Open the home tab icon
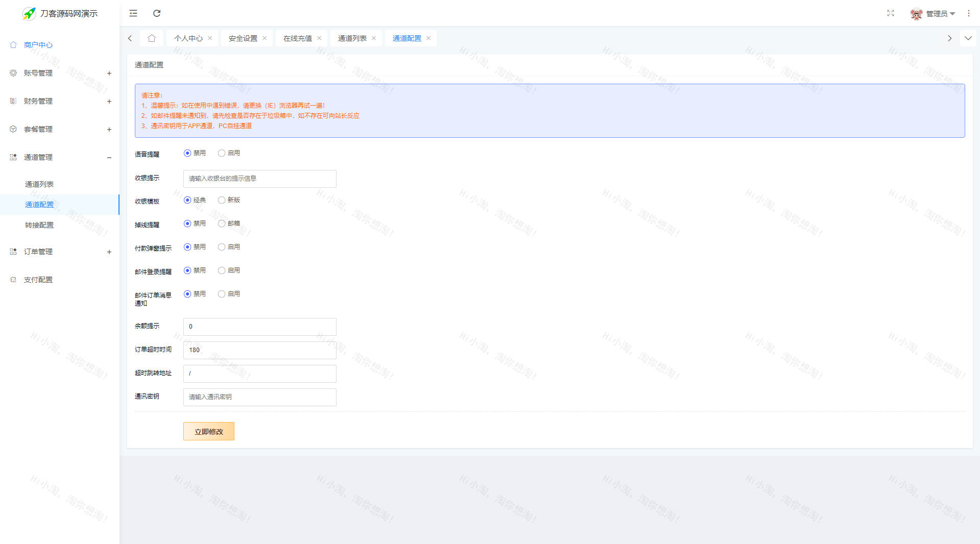980x544 pixels. (152, 38)
